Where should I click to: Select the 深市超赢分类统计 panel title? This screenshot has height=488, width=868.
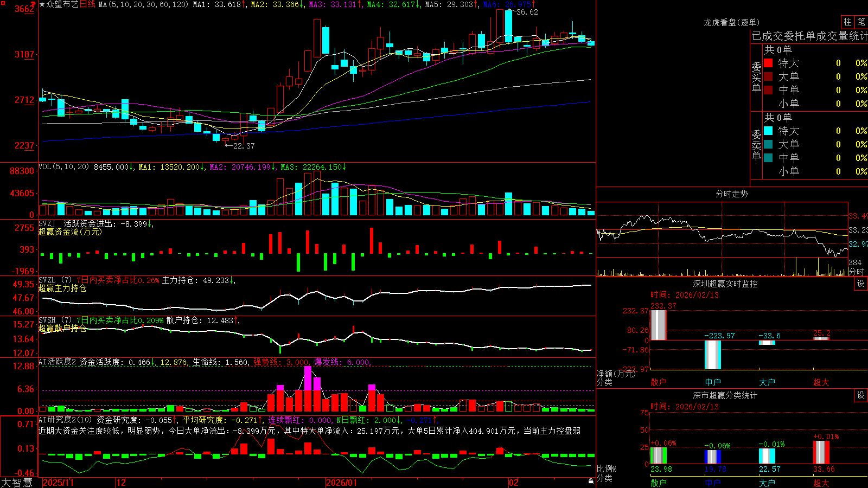tap(725, 395)
